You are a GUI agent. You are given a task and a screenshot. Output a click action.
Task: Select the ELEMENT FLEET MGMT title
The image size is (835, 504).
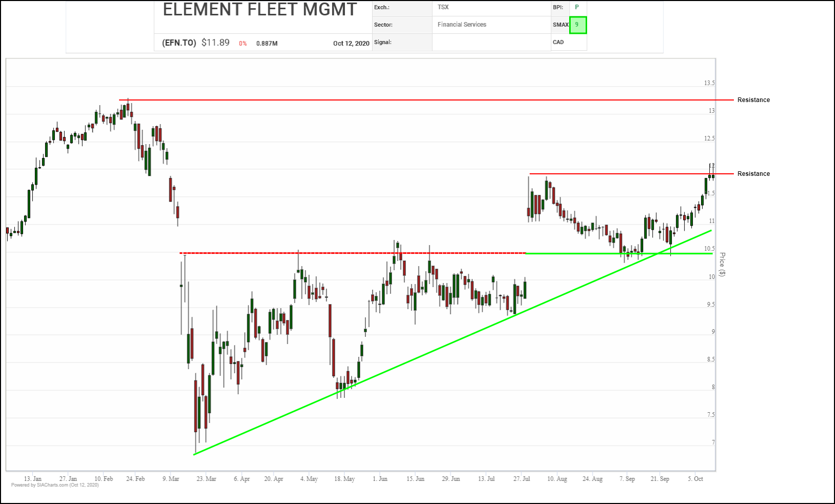click(260, 10)
